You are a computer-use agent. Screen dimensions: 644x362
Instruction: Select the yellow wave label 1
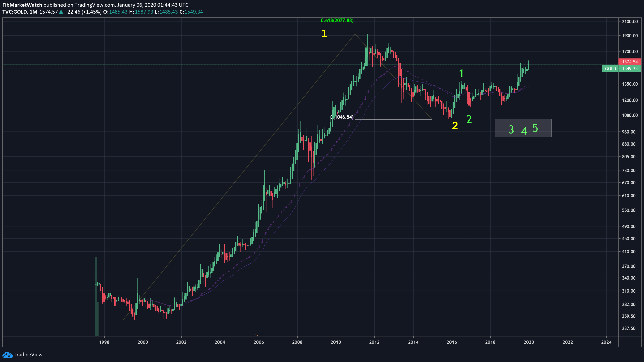324,33
